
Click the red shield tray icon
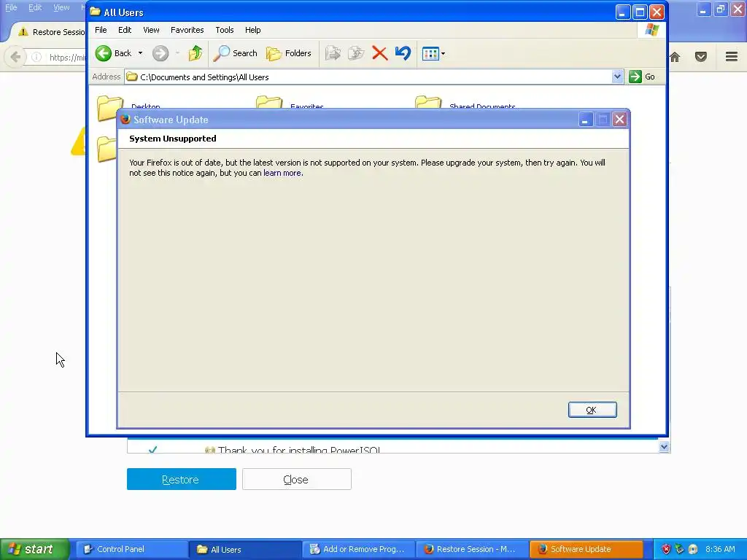click(666, 549)
